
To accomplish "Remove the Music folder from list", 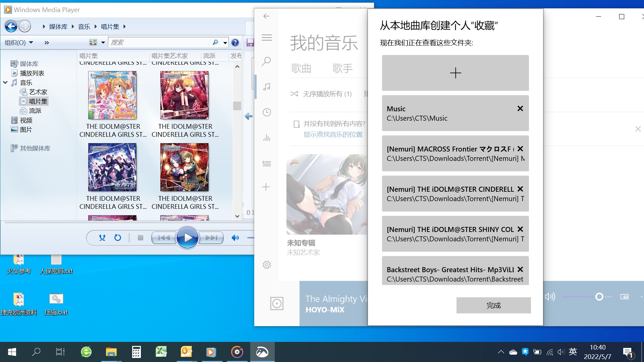I will coord(520,109).
